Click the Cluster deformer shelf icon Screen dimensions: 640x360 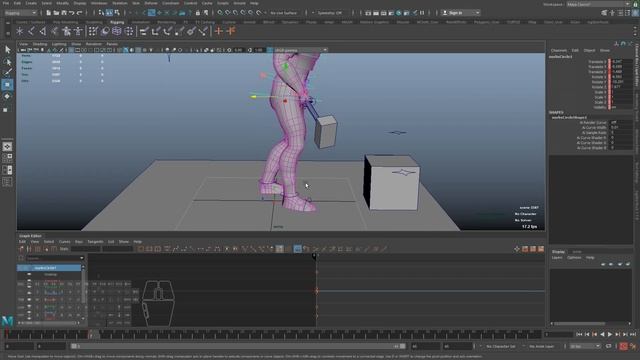coord(129,31)
